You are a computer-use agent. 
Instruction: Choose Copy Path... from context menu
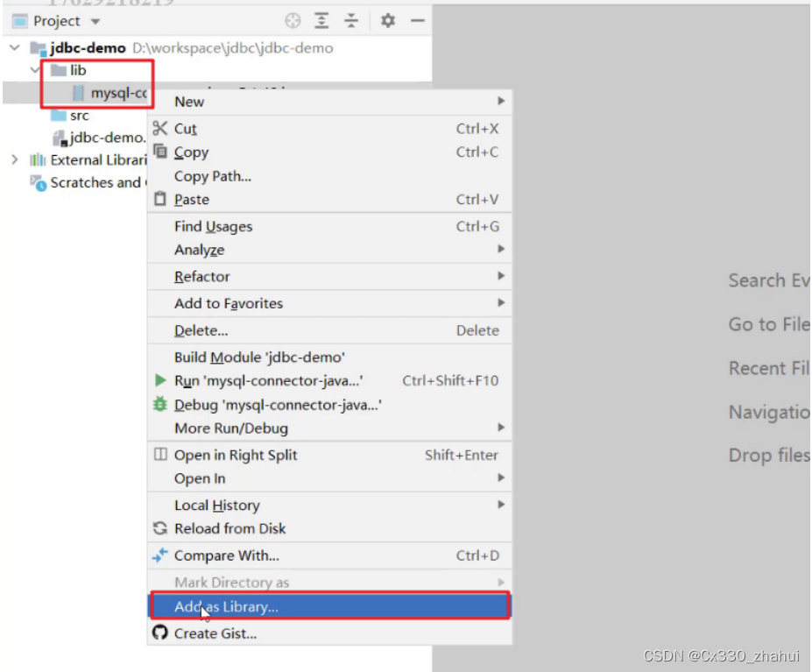(x=330, y=176)
